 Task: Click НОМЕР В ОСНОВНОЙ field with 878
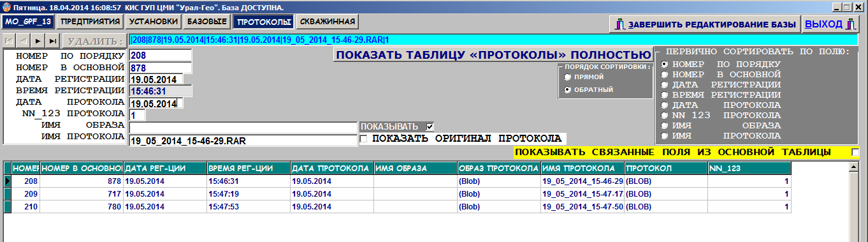(x=160, y=67)
